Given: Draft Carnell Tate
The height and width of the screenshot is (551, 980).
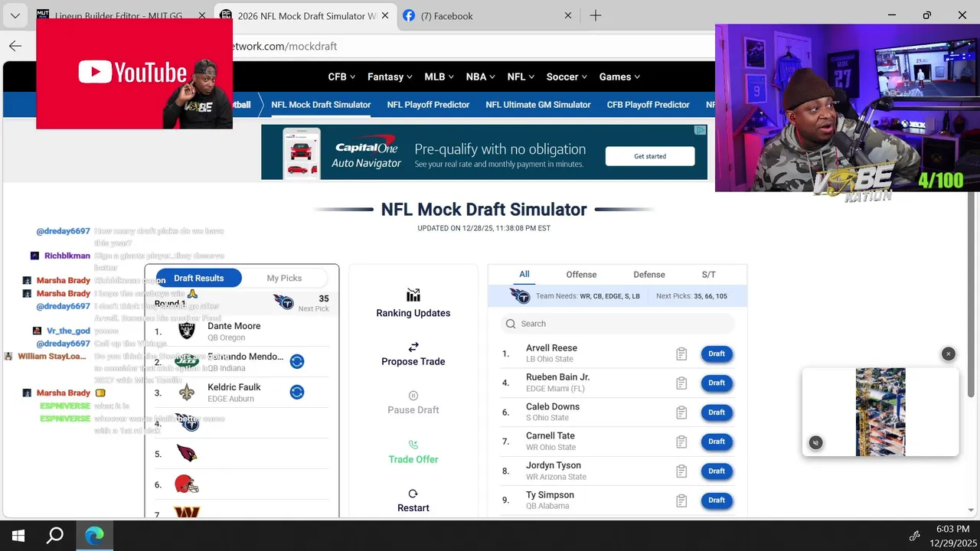Looking at the screenshot, I should [x=717, y=442].
